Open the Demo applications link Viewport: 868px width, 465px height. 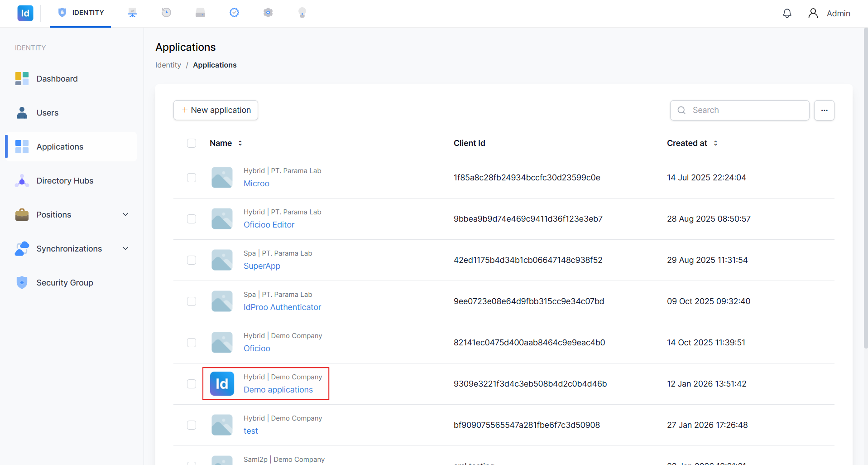point(278,390)
